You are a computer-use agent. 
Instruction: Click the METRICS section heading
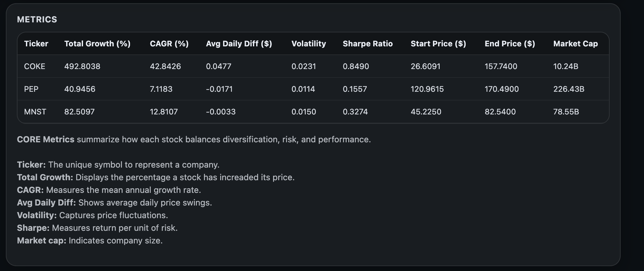pyautogui.click(x=37, y=20)
